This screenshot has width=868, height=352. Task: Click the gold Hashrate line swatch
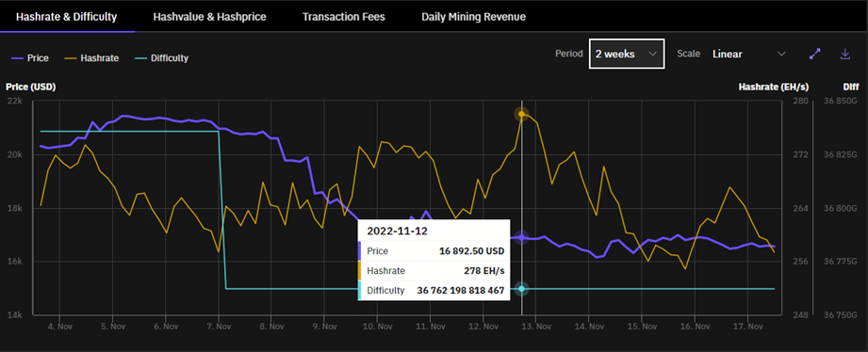(71, 57)
